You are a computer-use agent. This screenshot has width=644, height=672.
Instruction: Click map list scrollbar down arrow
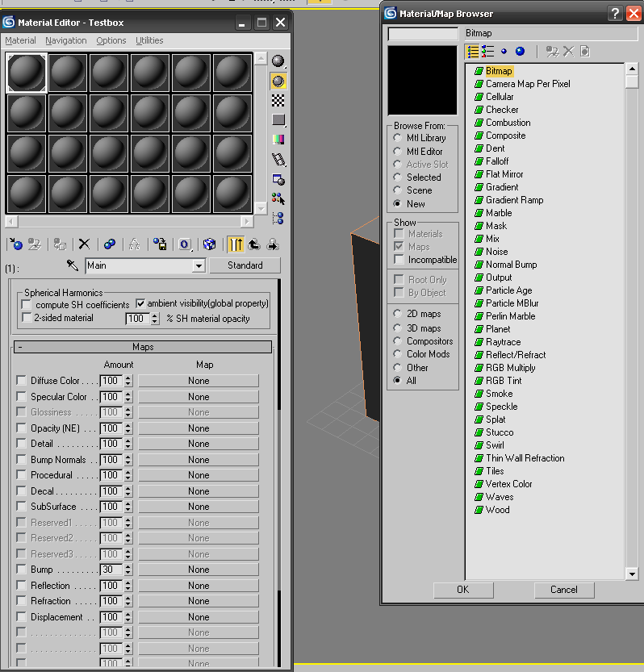point(632,574)
